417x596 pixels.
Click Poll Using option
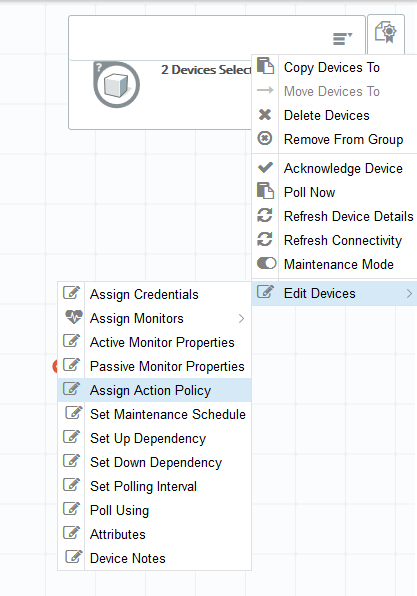(x=154, y=510)
